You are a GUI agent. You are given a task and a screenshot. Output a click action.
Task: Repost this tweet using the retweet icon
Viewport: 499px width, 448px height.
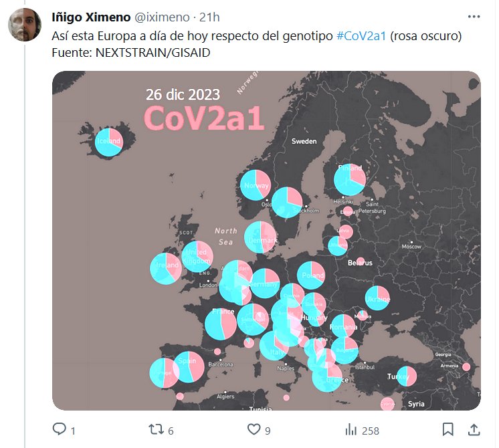pos(155,429)
